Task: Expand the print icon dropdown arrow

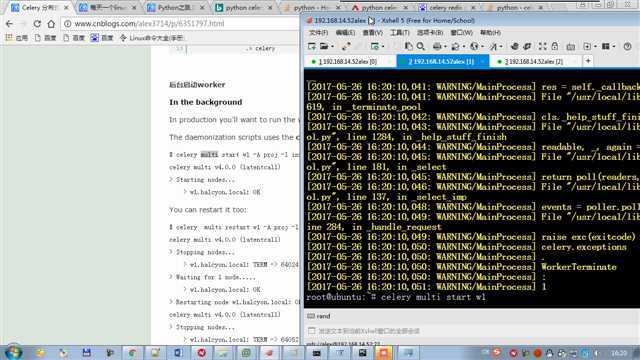Action: (x=445, y=47)
